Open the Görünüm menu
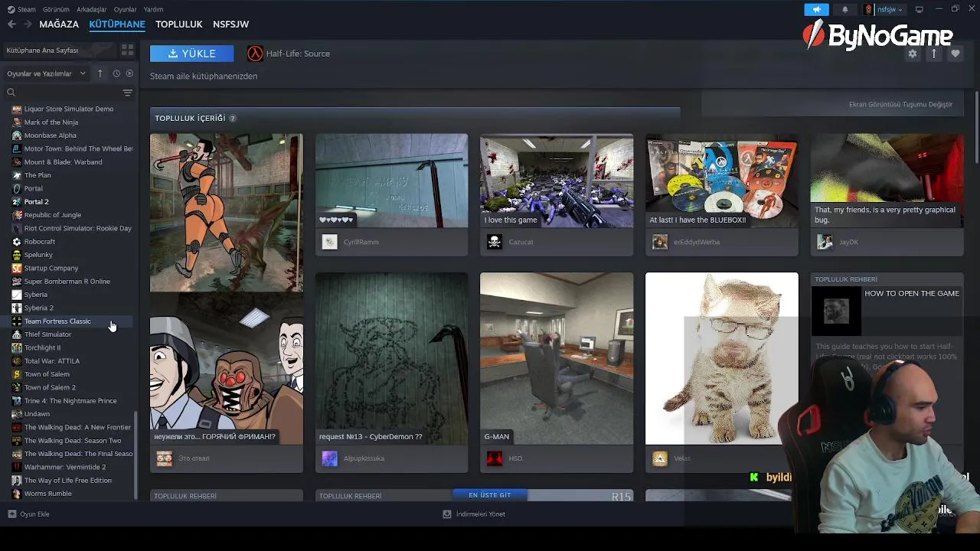The image size is (980, 551). click(56, 9)
